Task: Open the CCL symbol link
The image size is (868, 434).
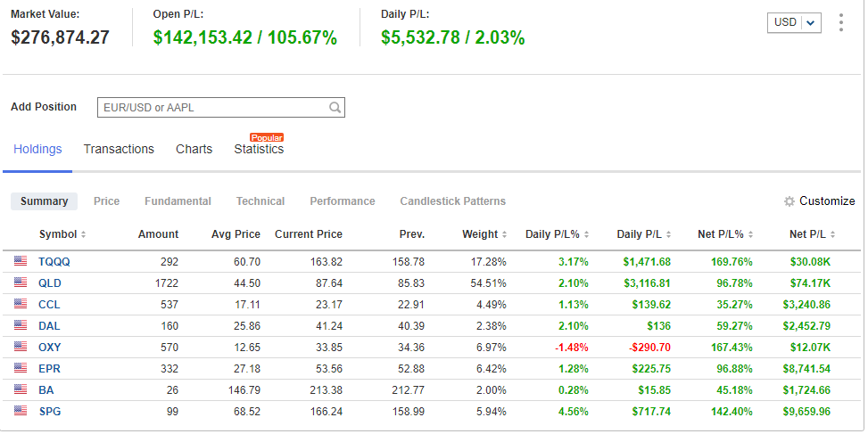Action: tap(49, 305)
